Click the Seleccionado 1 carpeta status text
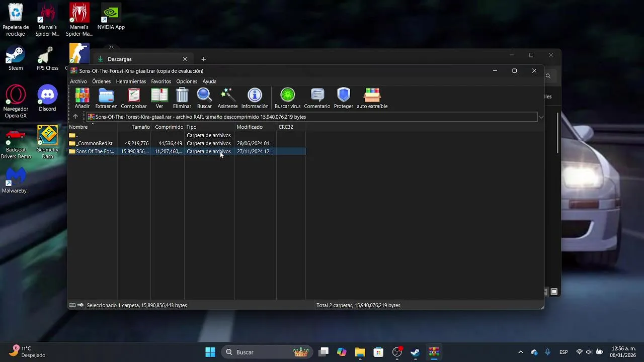The height and width of the screenshot is (362, 644). [x=137, y=305]
